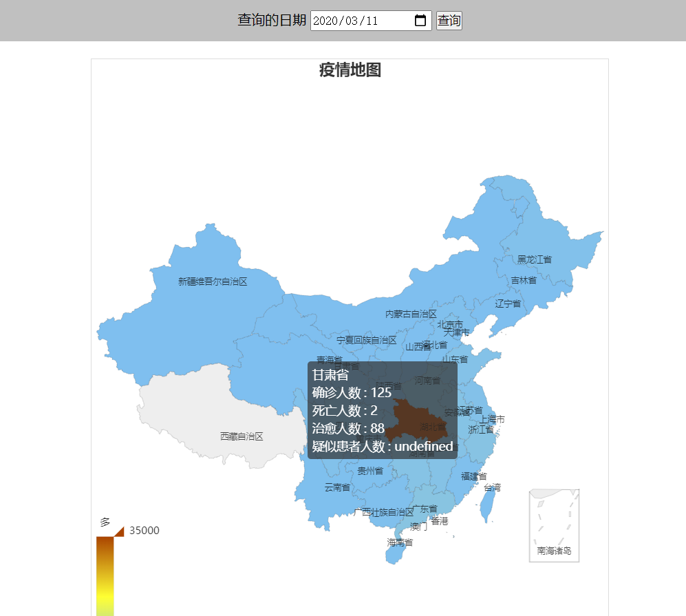Click the 海南省 label
The width and height of the screenshot is (686, 616).
[x=400, y=542]
